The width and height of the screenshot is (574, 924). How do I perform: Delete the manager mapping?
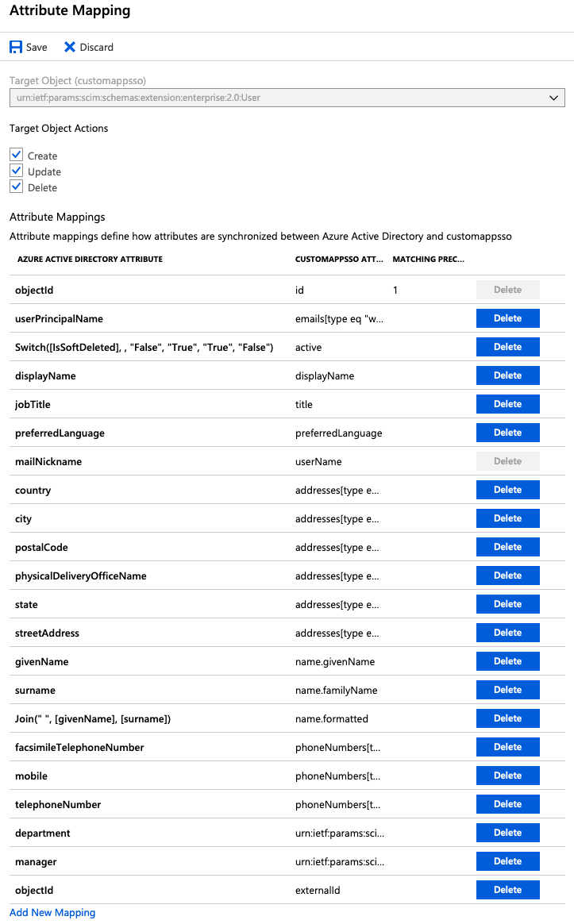coord(507,861)
